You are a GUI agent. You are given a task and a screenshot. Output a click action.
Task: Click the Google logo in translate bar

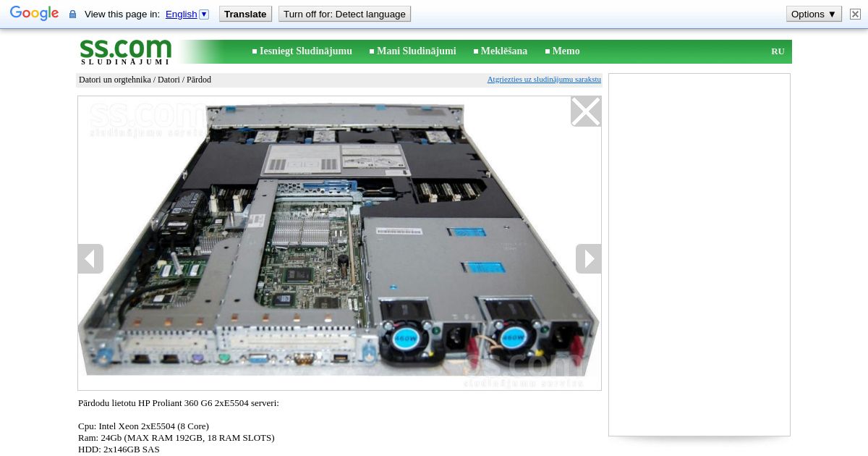(x=34, y=14)
